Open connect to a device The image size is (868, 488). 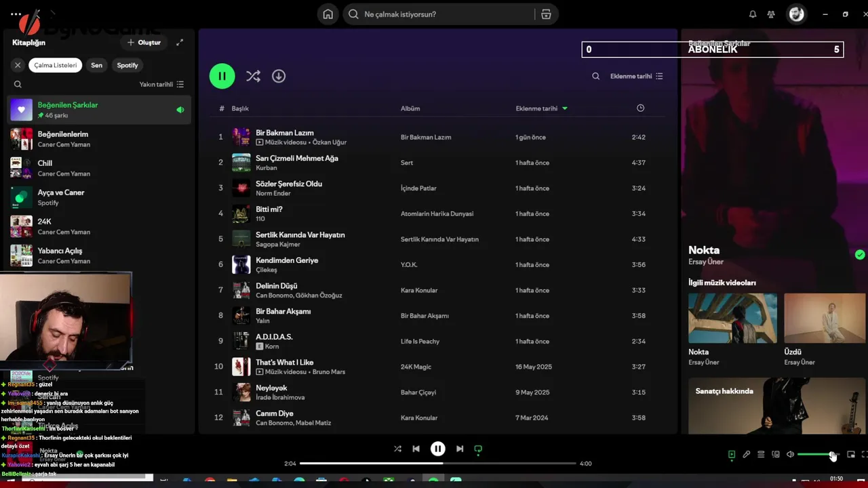[x=776, y=455]
